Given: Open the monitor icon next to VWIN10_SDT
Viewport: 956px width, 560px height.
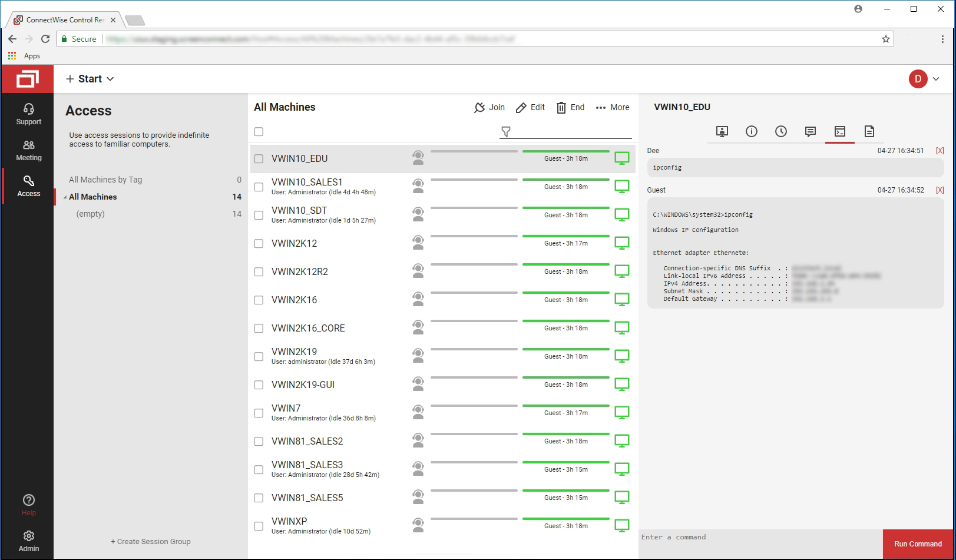Looking at the screenshot, I should coord(621,215).
